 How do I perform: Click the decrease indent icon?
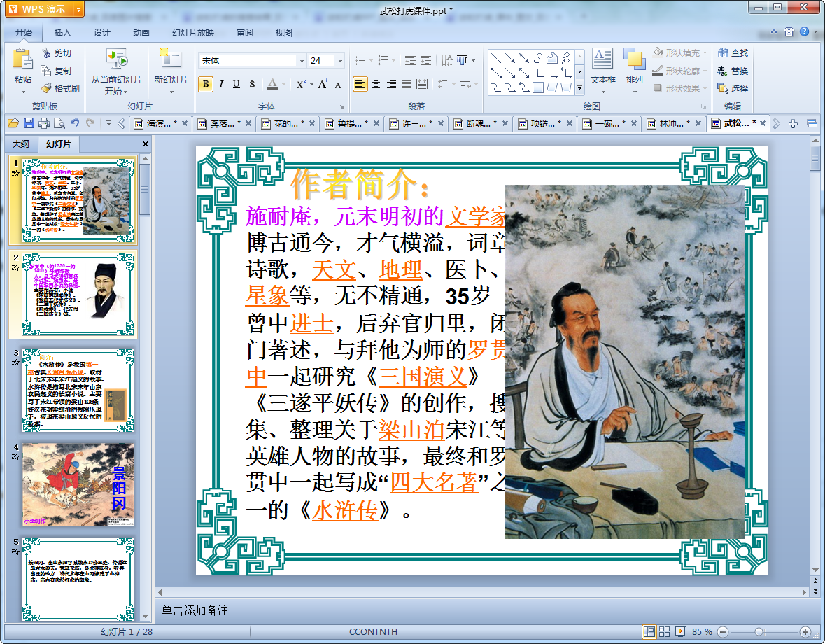click(410, 60)
